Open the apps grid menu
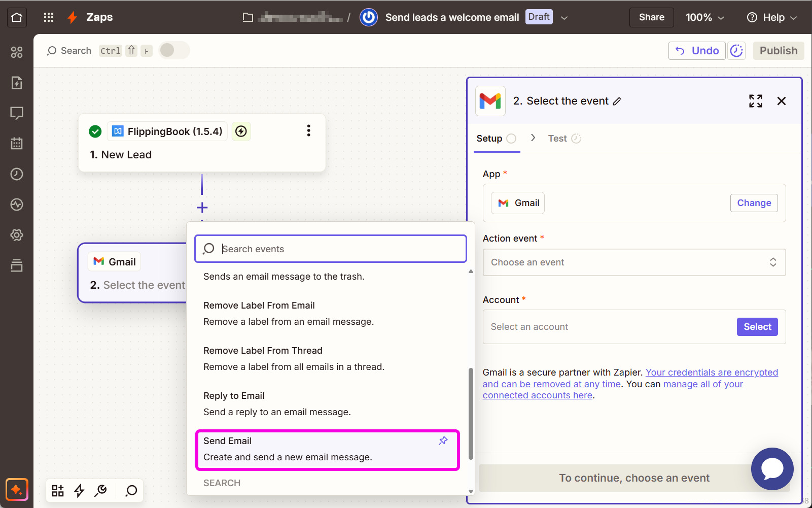 [x=49, y=17]
